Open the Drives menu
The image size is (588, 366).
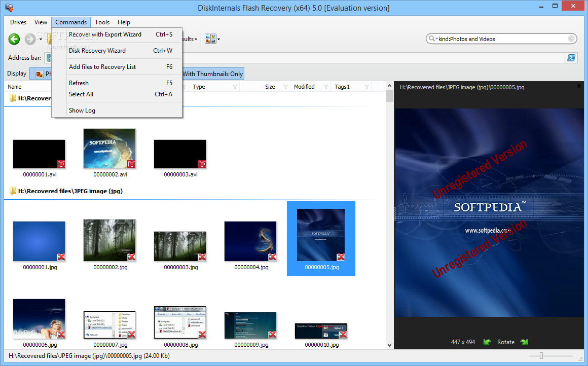[x=18, y=22]
